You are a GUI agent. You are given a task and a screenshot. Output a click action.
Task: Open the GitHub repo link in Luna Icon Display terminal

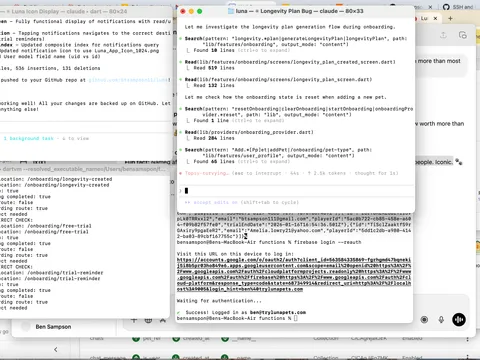click(x=129, y=80)
